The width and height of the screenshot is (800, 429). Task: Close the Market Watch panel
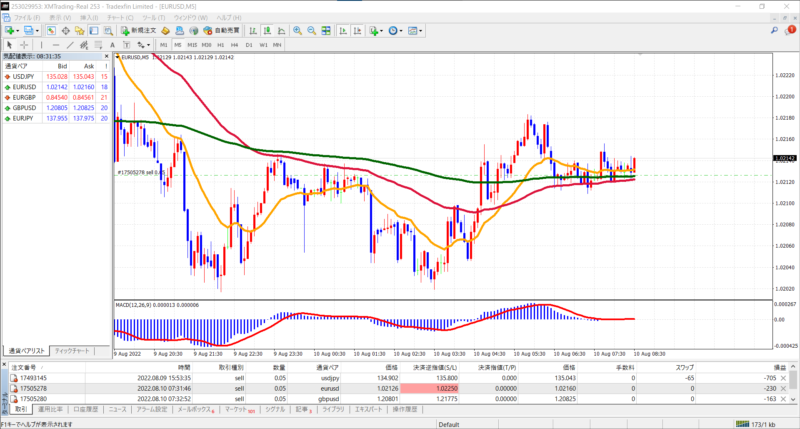107,57
